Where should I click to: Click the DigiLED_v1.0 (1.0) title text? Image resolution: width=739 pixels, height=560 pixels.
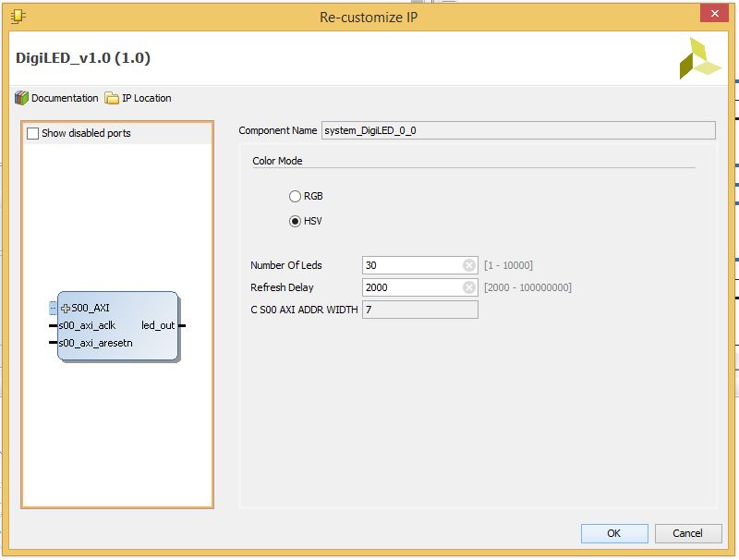point(83,58)
